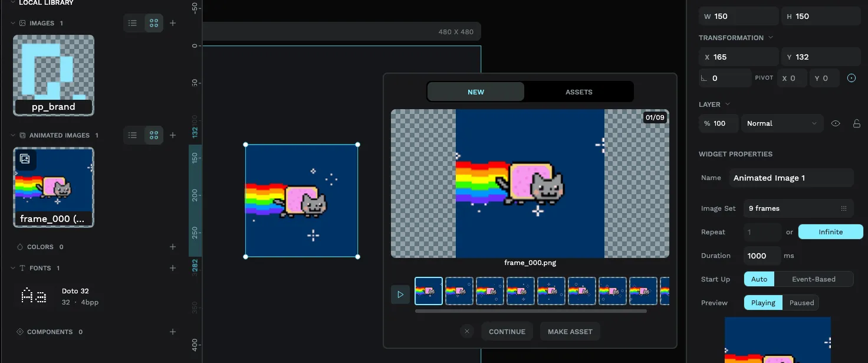Click the pivot Y field
The height and width of the screenshot is (363, 868).
tap(824, 78)
